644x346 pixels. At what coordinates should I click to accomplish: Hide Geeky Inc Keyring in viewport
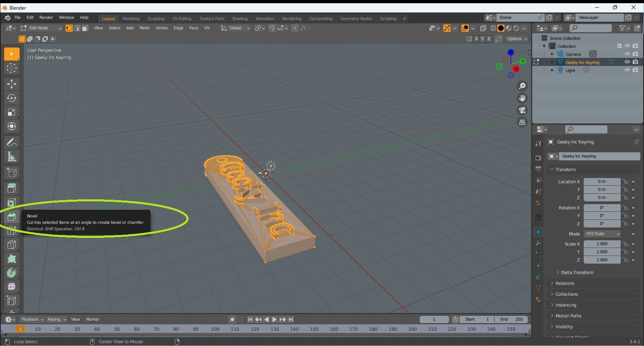[627, 62]
